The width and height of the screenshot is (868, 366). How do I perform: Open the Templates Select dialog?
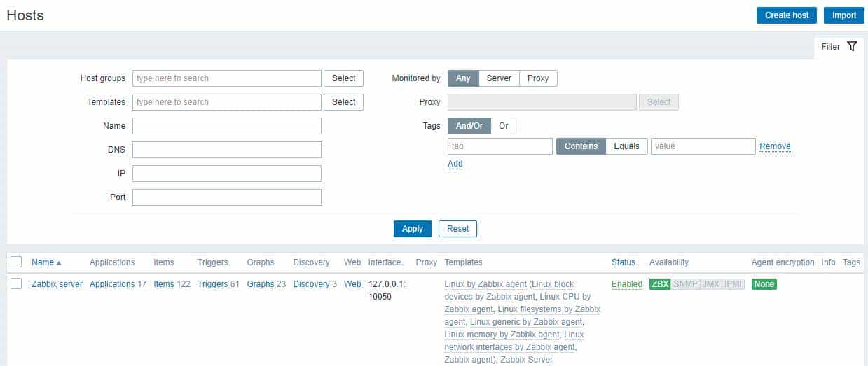tap(343, 102)
